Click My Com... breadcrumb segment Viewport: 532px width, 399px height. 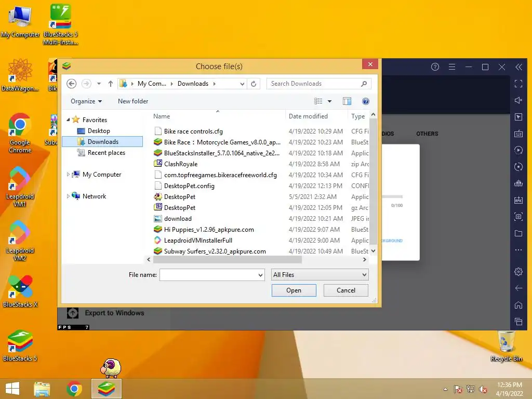[152, 84]
